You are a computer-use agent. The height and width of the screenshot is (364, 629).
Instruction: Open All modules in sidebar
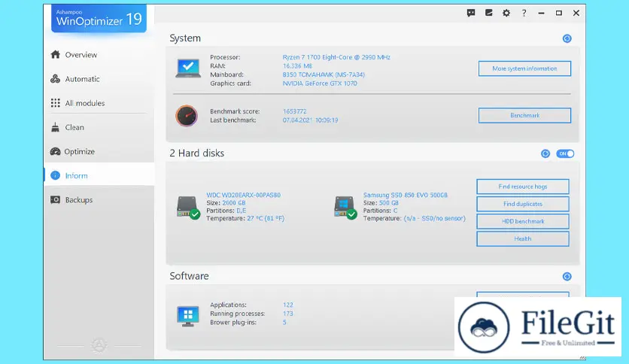(99, 103)
